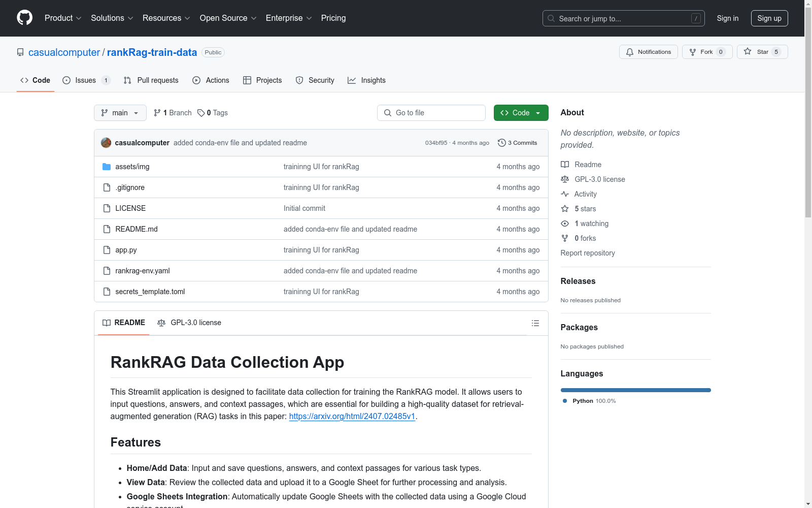Open the Actions tab
This screenshot has height=508, width=812.
(x=211, y=80)
